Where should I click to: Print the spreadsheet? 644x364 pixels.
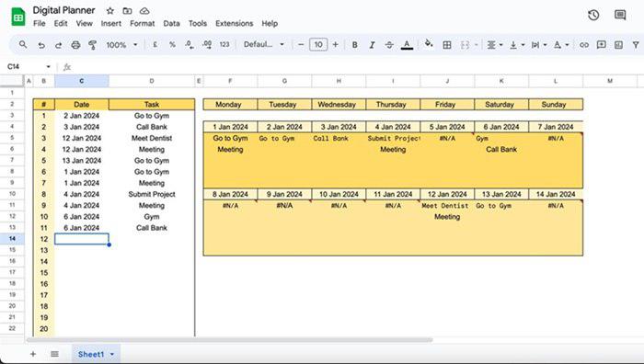point(75,45)
